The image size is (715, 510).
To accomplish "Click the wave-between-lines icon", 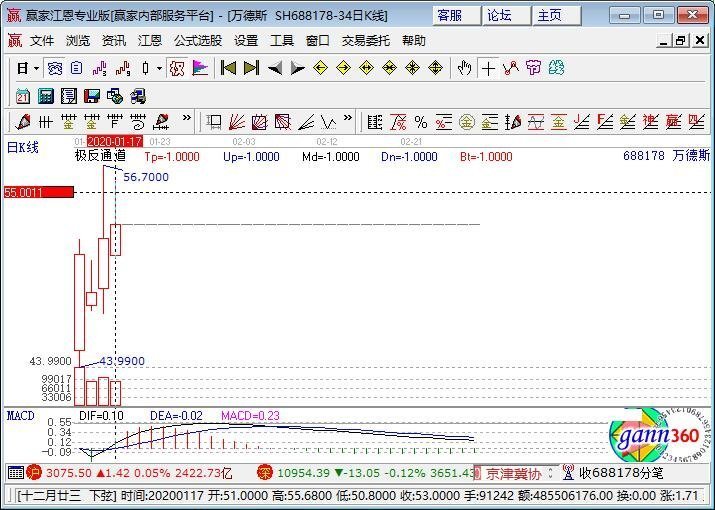I will [x=536, y=122].
